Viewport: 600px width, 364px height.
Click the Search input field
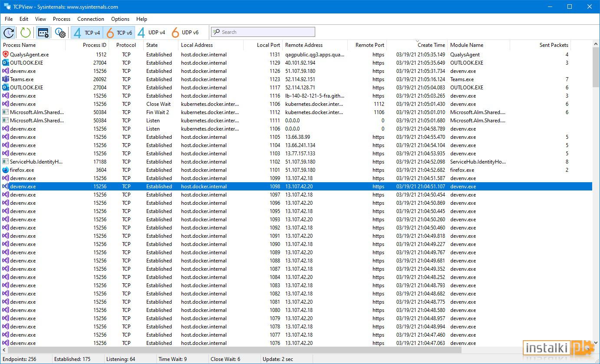click(263, 32)
